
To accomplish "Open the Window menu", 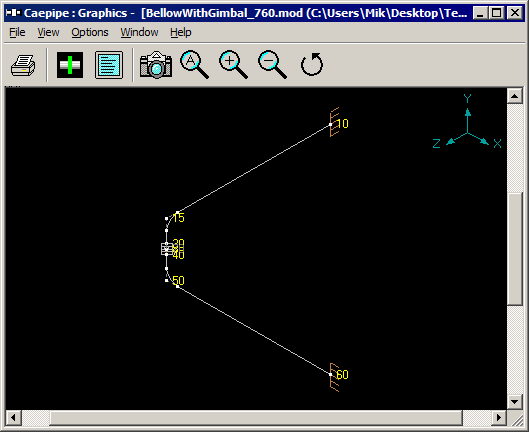I will (x=139, y=32).
